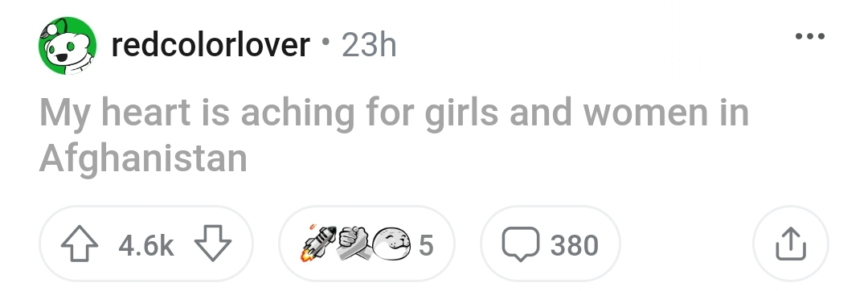Show the 5 awards count
Screen dimensions: 868x291
pos(426,245)
